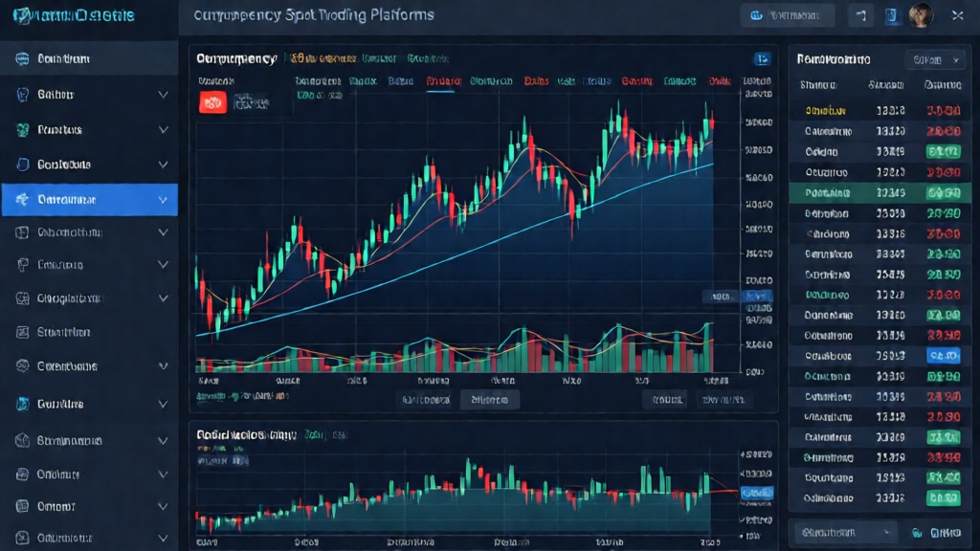Viewport: 980px width, 551px height.
Task: Click the blue icon at the chart panel's top-right
Action: click(762, 58)
